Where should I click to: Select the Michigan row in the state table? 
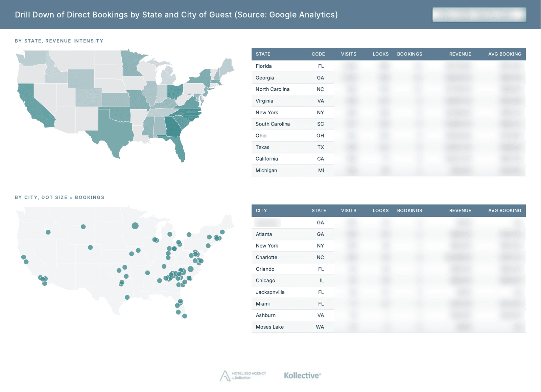point(389,170)
